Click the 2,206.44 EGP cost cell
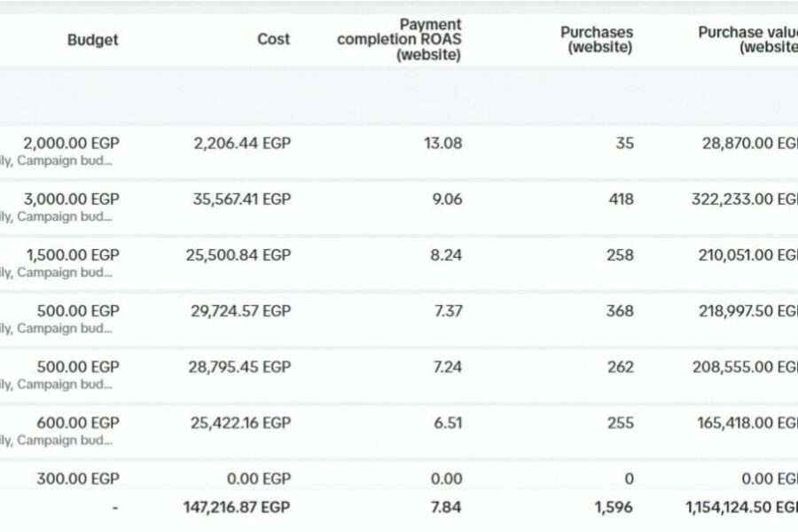The image size is (798, 532). pyautogui.click(x=241, y=143)
